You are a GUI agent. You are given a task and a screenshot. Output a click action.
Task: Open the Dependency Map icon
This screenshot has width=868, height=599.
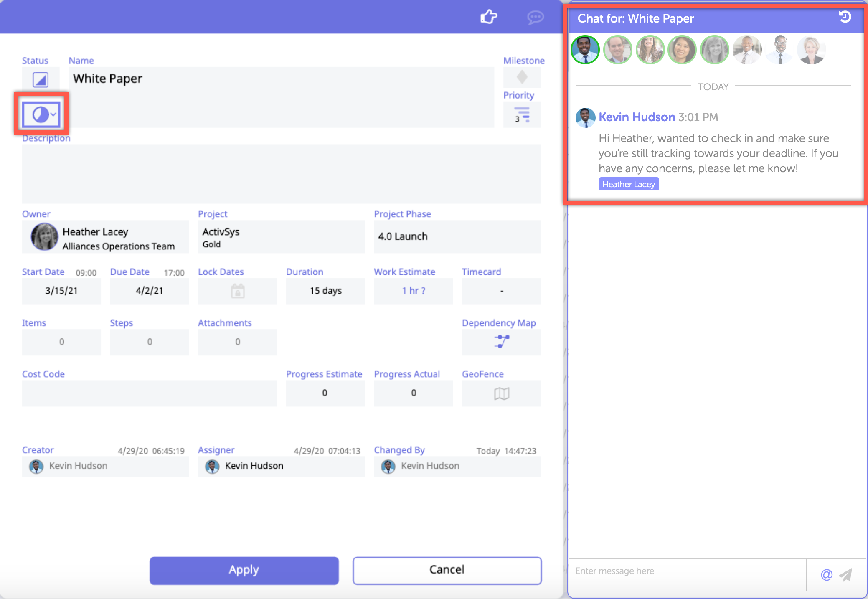pos(501,342)
